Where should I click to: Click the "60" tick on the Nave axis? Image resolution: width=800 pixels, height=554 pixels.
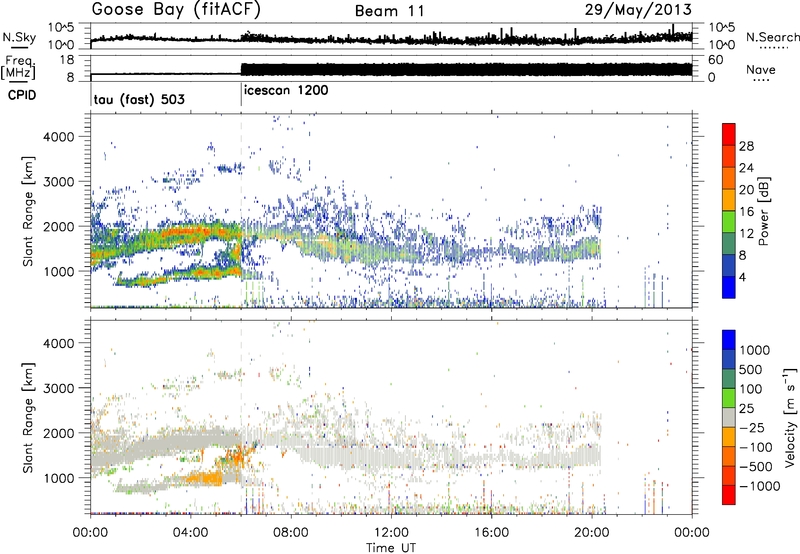tap(715, 60)
